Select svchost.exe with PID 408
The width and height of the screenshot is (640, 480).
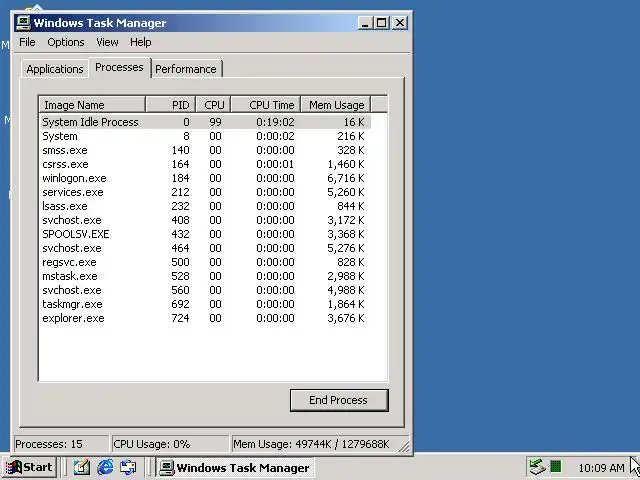[206, 220]
